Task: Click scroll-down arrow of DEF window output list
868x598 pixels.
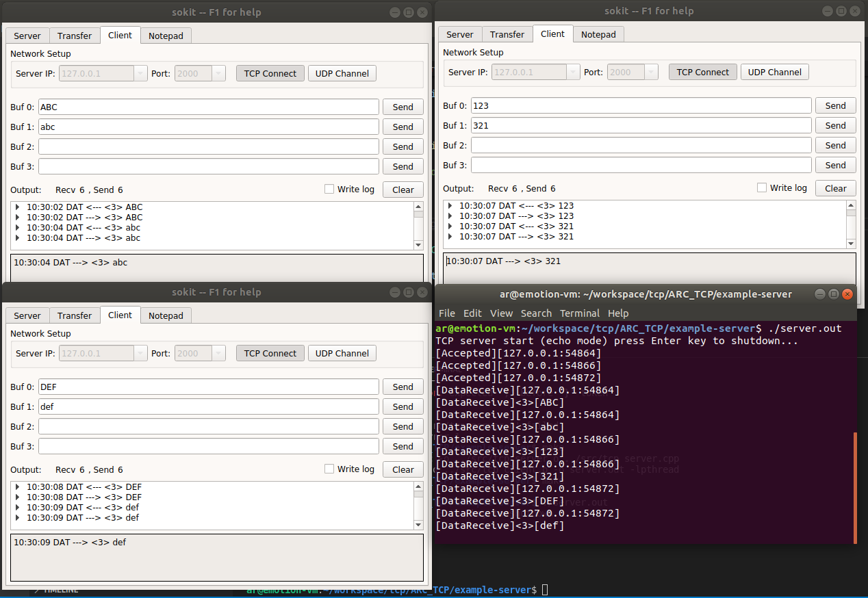Action: pyautogui.click(x=418, y=525)
